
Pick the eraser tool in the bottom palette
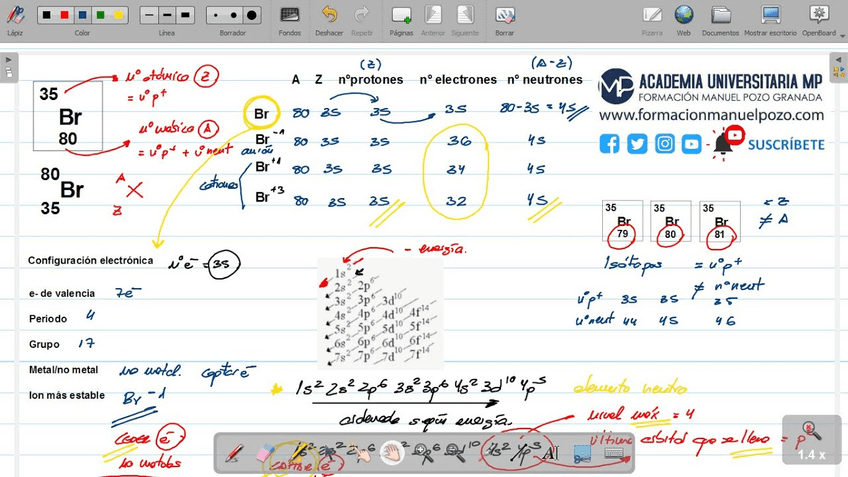tap(266, 453)
